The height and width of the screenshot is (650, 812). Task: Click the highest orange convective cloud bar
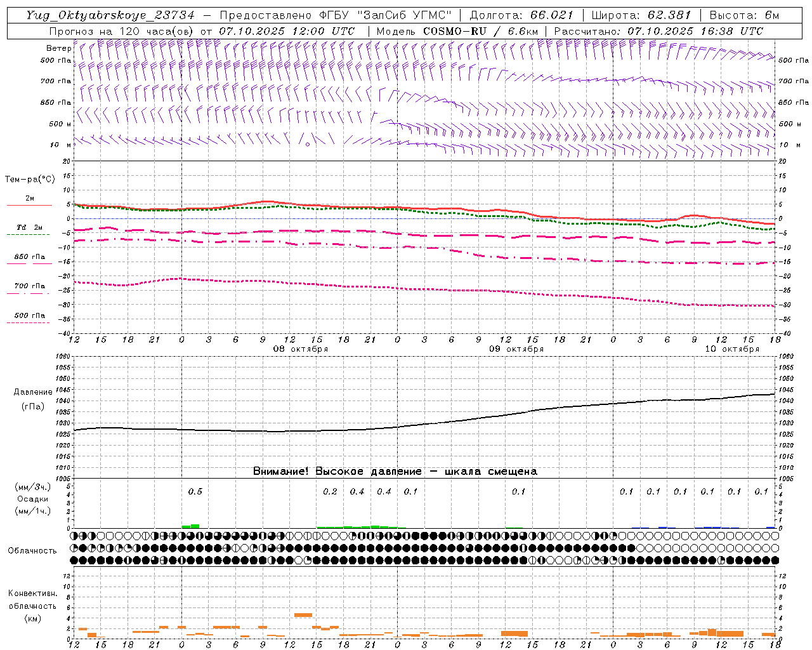click(303, 614)
